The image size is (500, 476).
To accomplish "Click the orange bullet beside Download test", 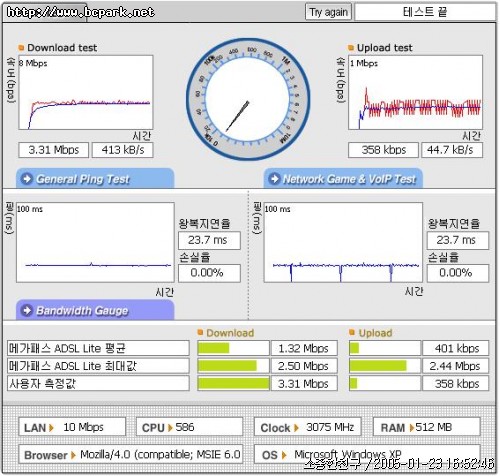I will (x=21, y=48).
